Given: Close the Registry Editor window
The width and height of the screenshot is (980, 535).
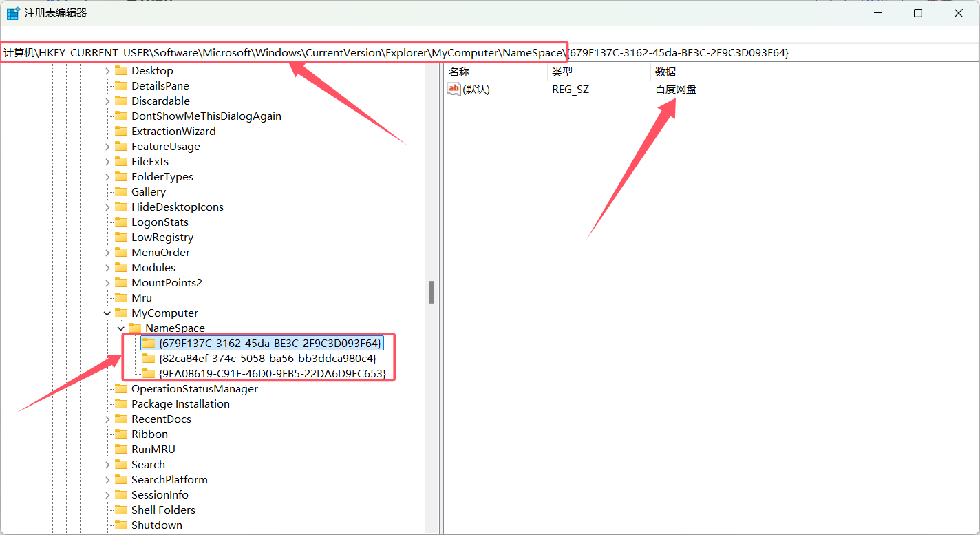Looking at the screenshot, I should (959, 13).
